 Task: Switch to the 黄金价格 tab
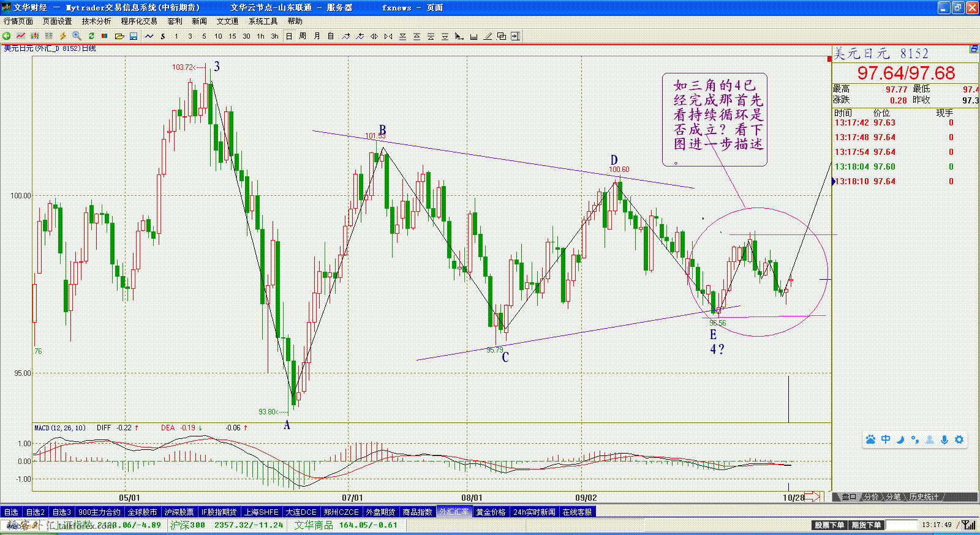point(491,512)
